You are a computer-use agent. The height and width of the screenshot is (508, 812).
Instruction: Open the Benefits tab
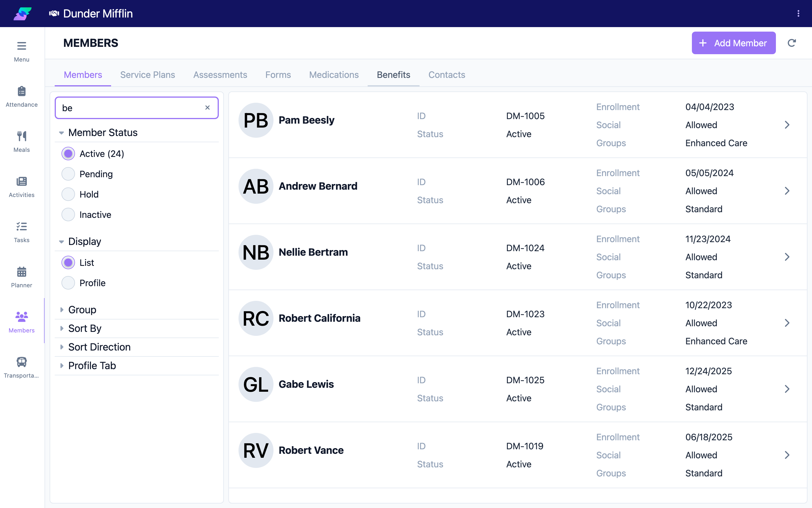(394, 75)
